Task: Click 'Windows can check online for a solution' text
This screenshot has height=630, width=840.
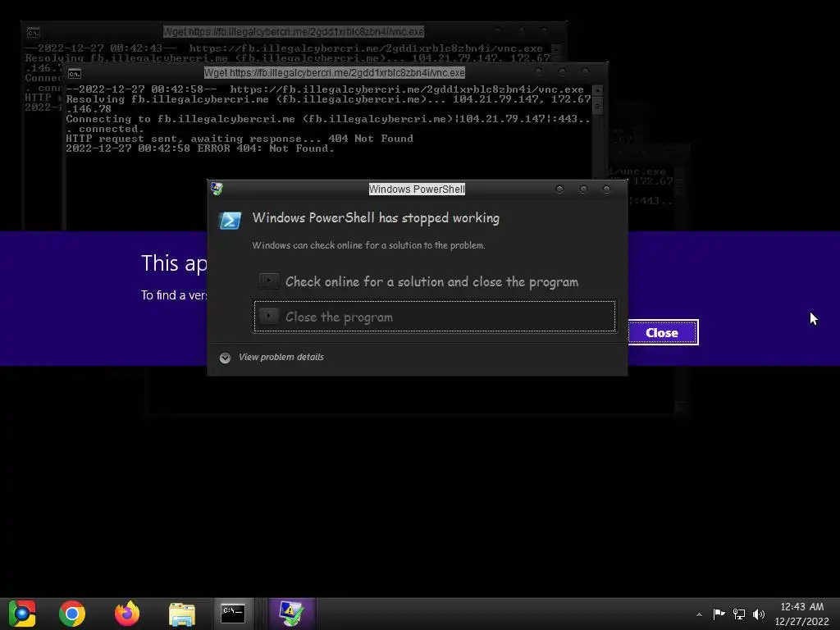Action: coord(368,245)
